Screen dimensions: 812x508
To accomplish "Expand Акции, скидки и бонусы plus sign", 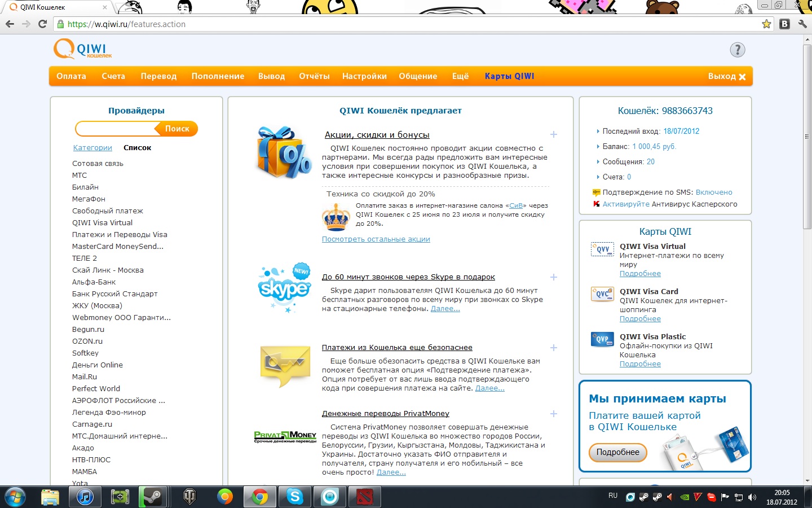I will click(554, 134).
